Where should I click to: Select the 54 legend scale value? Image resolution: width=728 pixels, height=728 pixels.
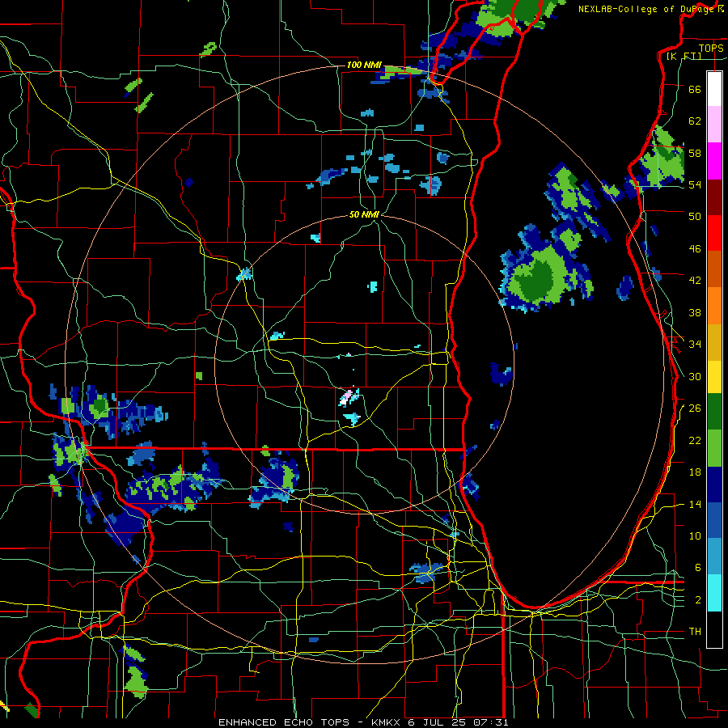[x=695, y=184]
